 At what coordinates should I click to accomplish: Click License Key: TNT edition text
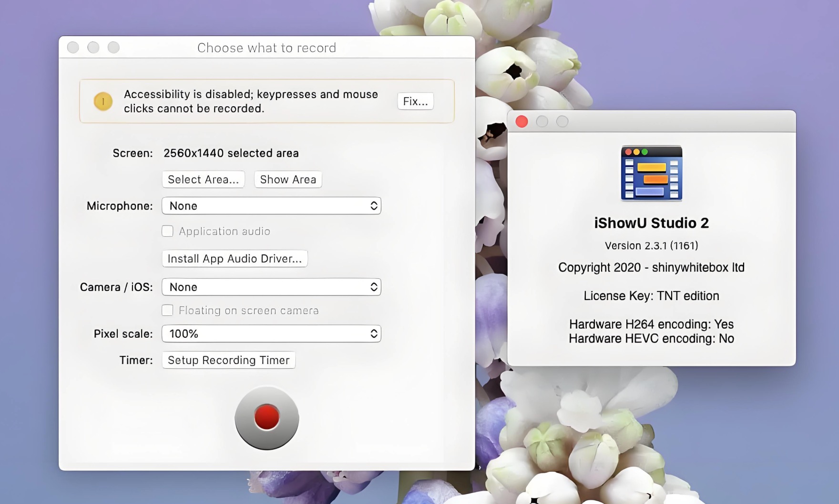tap(652, 296)
